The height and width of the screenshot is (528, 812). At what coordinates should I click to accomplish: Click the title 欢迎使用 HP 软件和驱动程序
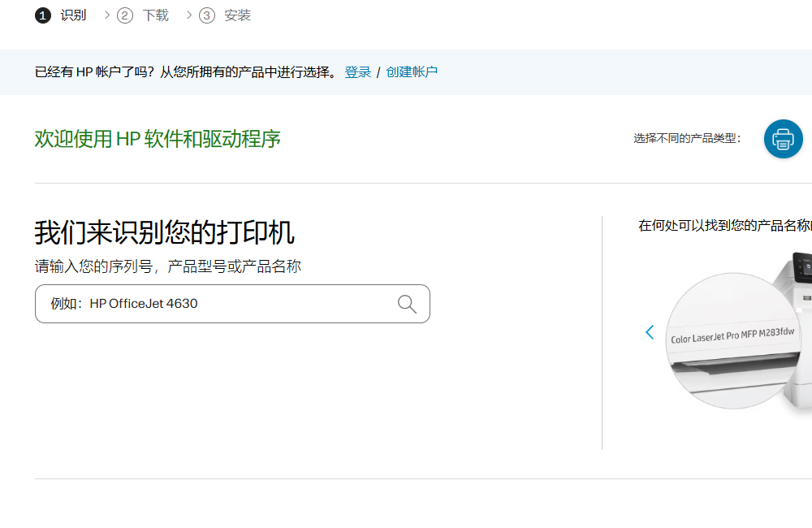(x=158, y=139)
